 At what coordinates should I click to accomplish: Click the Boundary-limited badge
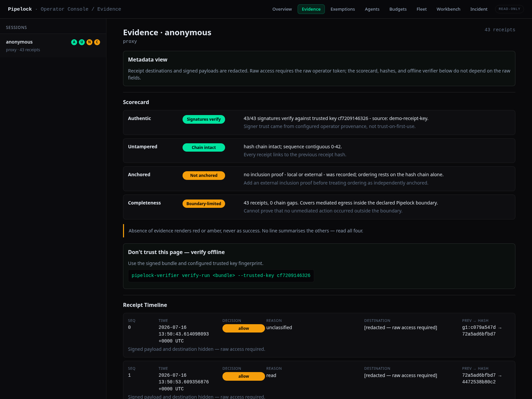204,204
